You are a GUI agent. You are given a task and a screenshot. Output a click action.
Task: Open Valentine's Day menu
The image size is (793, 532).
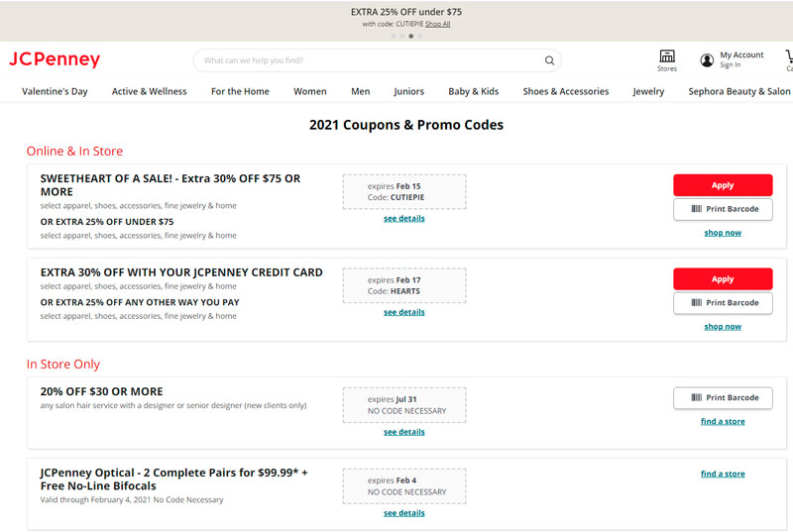coord(55,91)
